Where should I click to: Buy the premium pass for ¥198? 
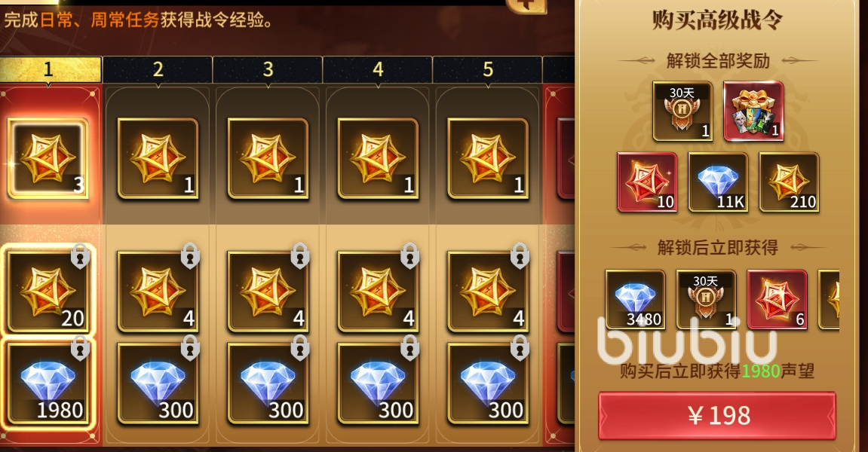[x=717, y=416]
